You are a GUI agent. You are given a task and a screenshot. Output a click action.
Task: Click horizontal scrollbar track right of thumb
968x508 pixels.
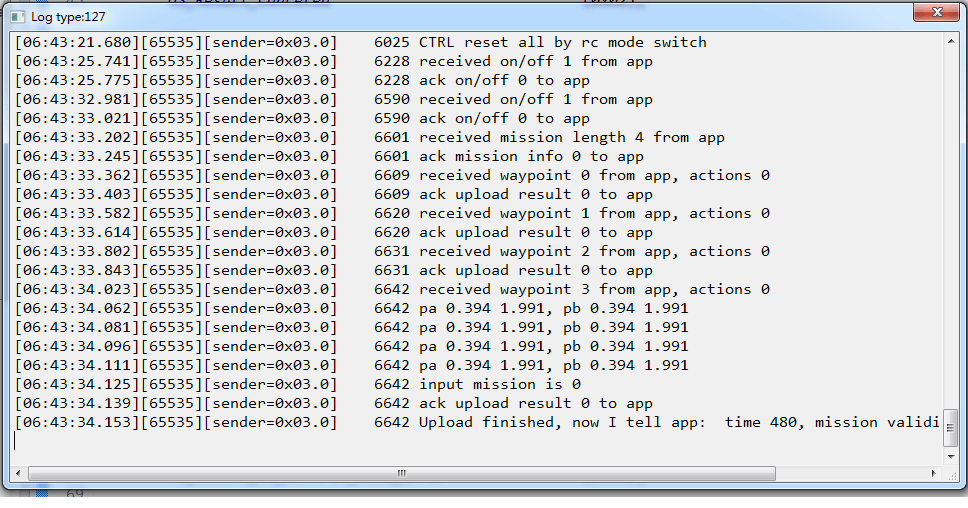click(x=850, y=472)
